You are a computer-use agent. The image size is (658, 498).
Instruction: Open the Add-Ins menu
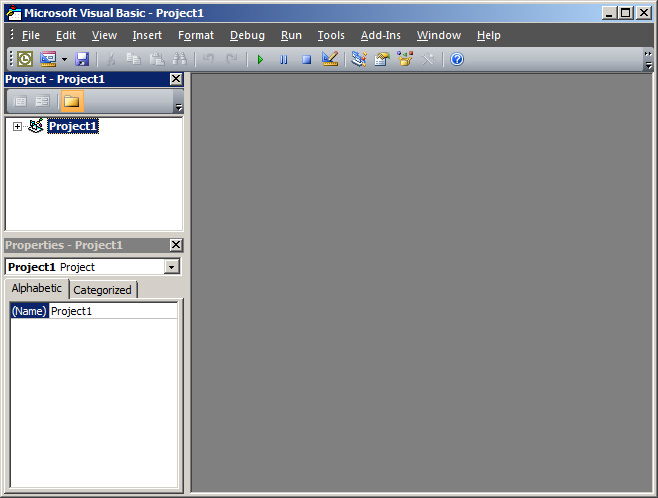coord(380,35)
